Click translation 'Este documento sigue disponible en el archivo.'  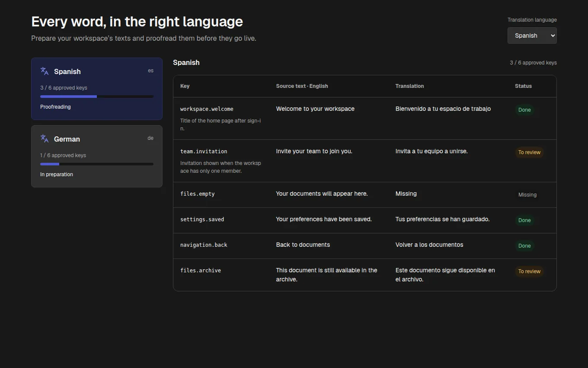pyautogui.click(x=445, y=275)
